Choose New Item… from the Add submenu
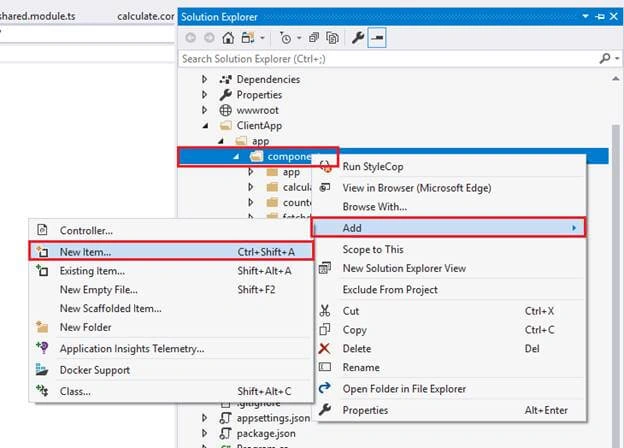Image resolution: width=624 pixels, height=448 pixels. (171, 251)
